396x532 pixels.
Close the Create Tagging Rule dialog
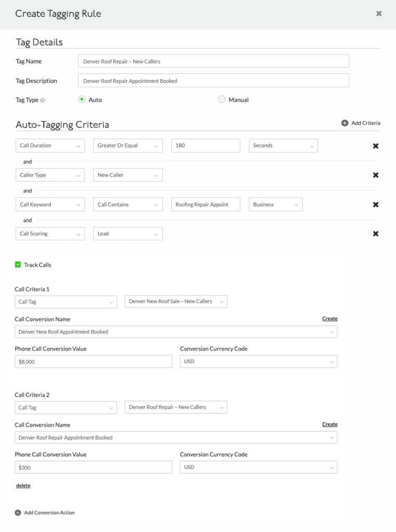click(379, 14)
